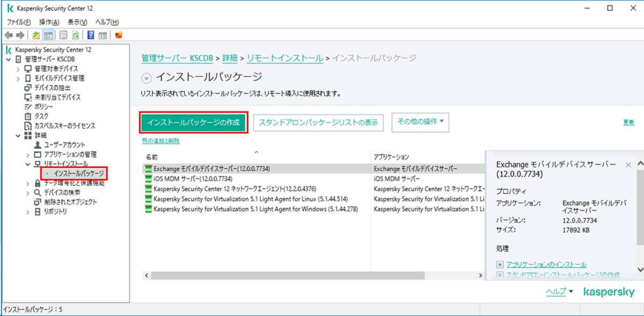Select the インストールパッケージ tree item
644x316 pixels.
click(79, 174)
